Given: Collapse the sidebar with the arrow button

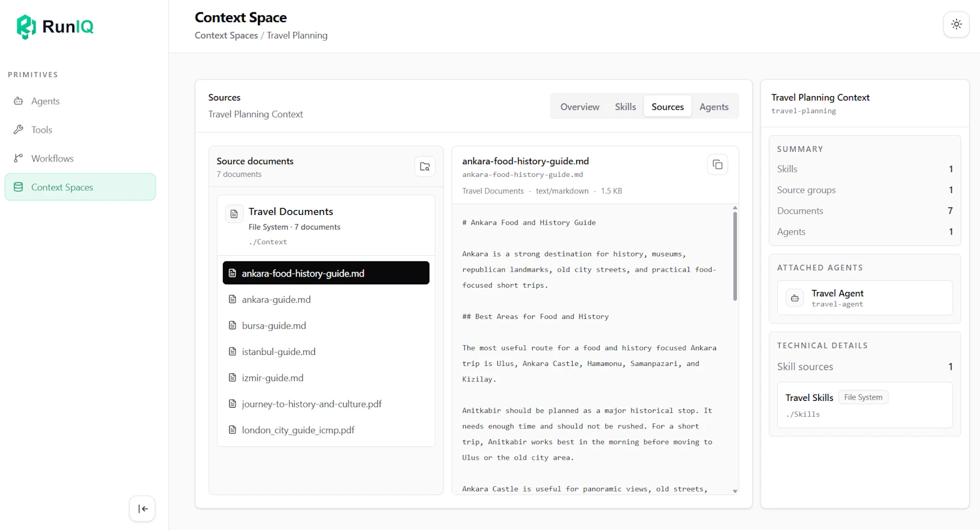Looking at the screenshot, I should pos(142,509).
